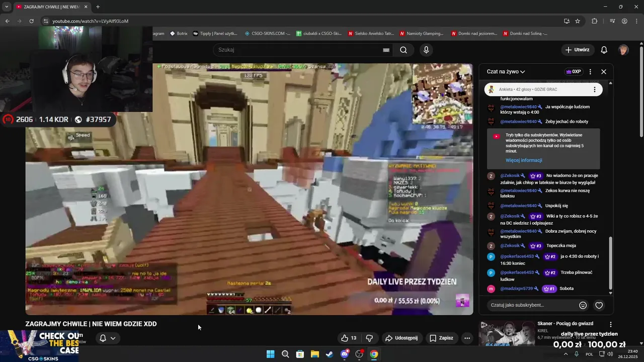This screenshot has height=362, width=644.
Task: Close the ZAGRAJMY CHWILE tab
Action: pos(86,7)
